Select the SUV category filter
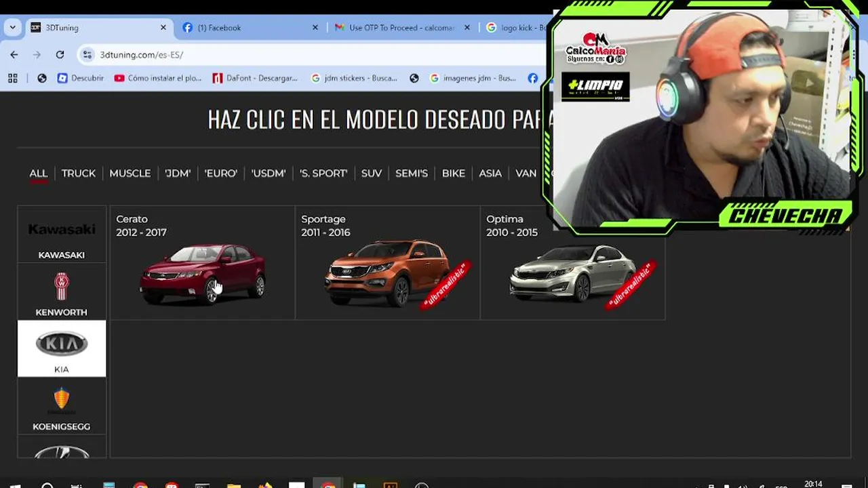 372,174
